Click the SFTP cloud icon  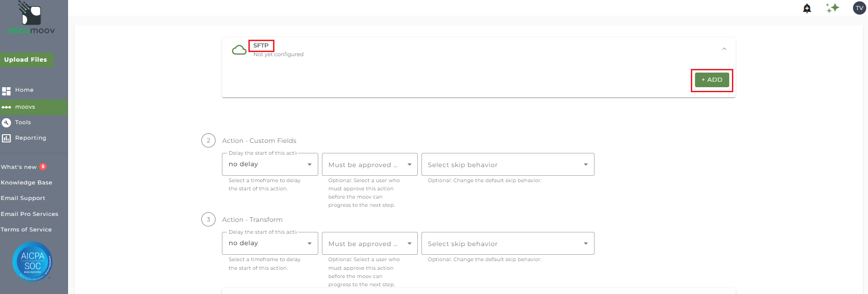(239, 50)
